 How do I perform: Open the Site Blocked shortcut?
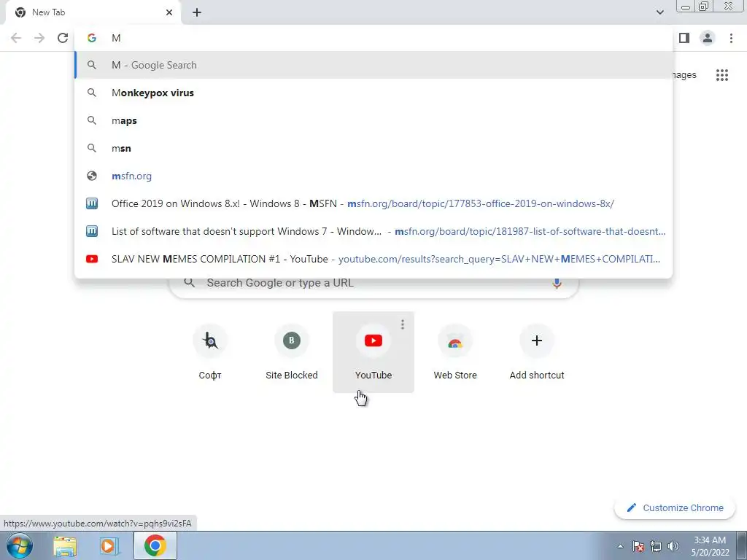pyautogui.click(x=292, y=352)
